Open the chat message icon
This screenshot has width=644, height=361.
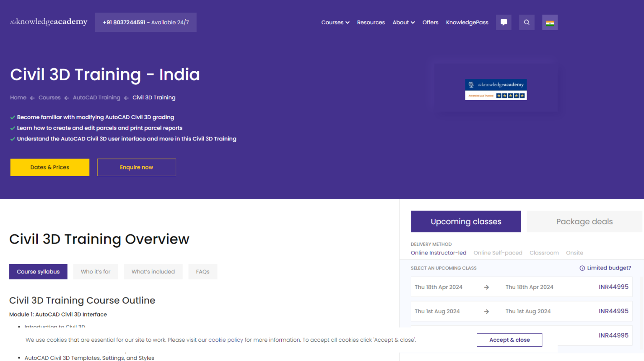point(504,22)
